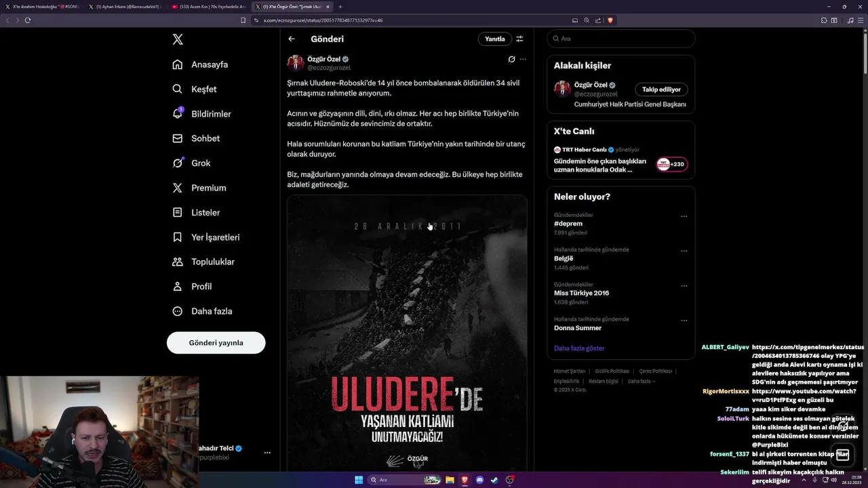Click Brave Shields lion icon

[610, 20]
